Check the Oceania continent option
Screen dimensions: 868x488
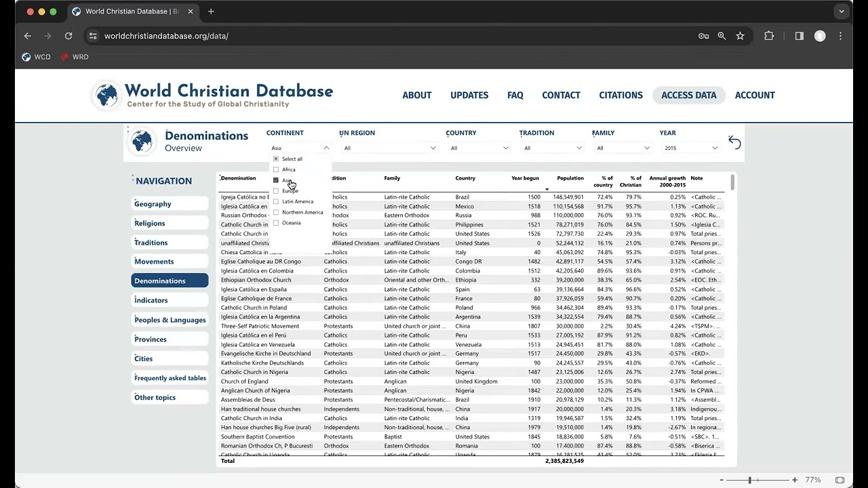pos(275,223)
